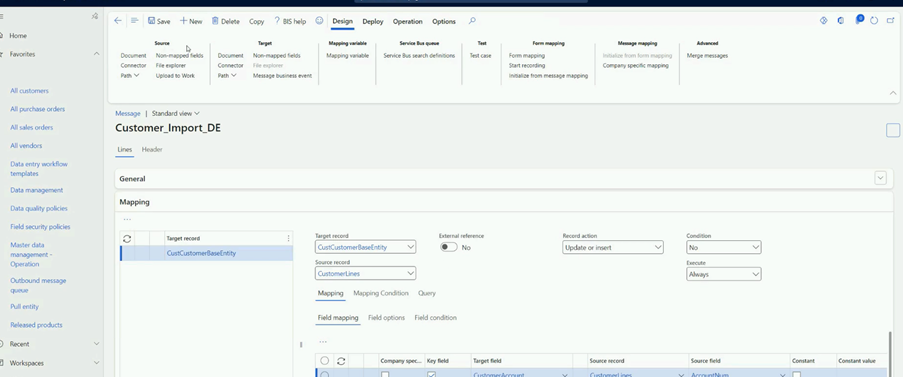Open the Message breadcrumb link

pyautogui.click(x=128, y=113)
